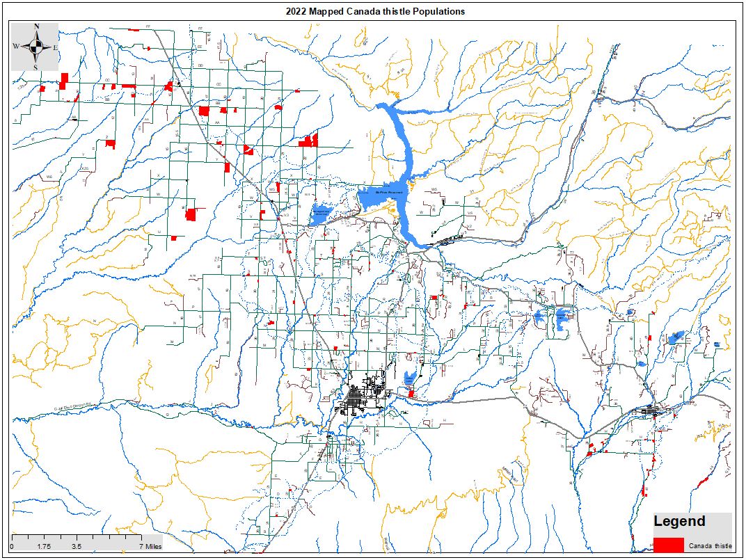Select the red Canada thistle legend swatch
This screenshot has width=746, height=560.
[668, 544]
